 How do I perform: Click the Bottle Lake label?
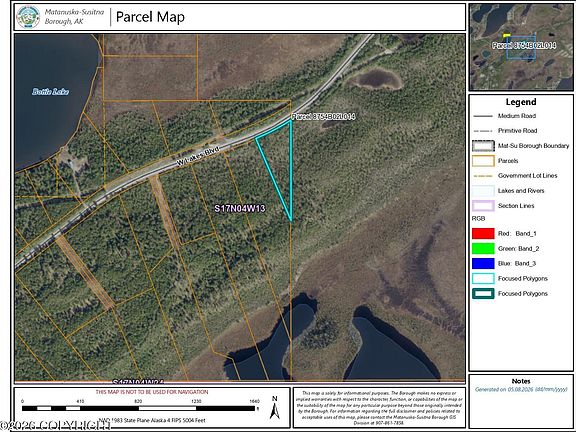[x=50, y=91]
